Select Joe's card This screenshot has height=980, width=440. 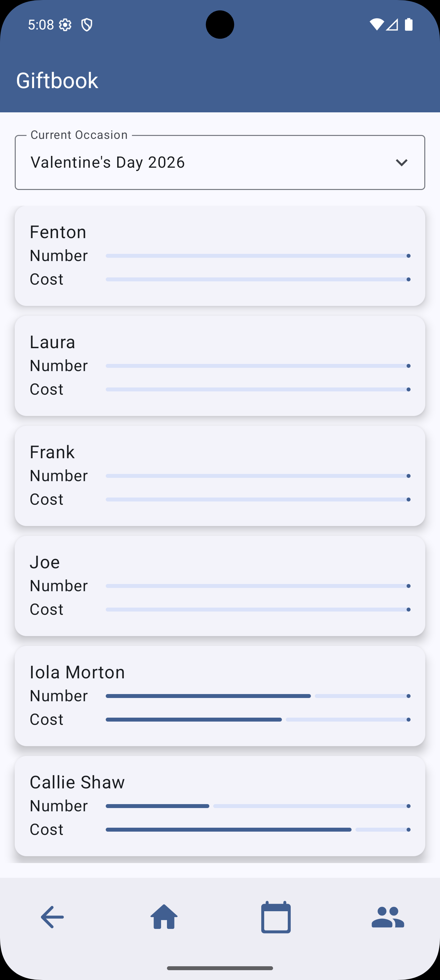pos(220,586)
